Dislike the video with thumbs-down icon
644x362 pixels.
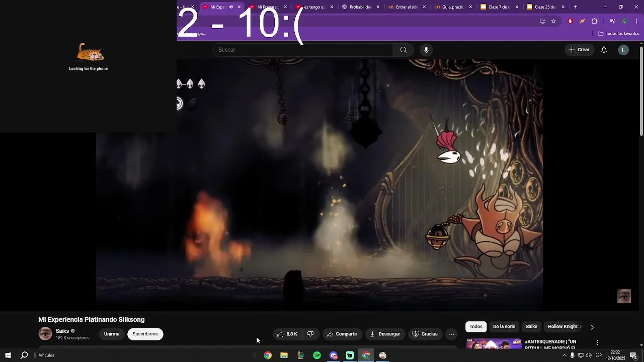coord(310,334)
